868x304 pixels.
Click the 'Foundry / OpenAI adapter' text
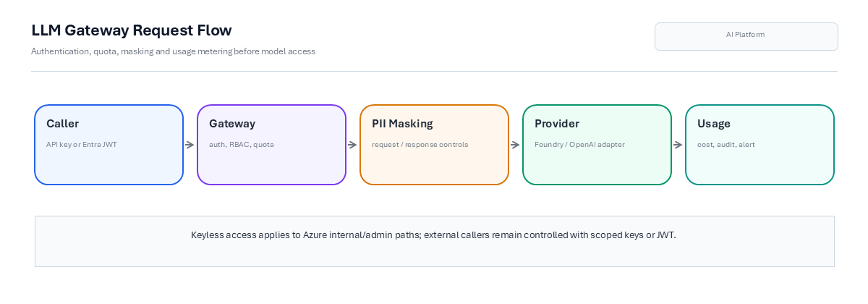point(579,144)
